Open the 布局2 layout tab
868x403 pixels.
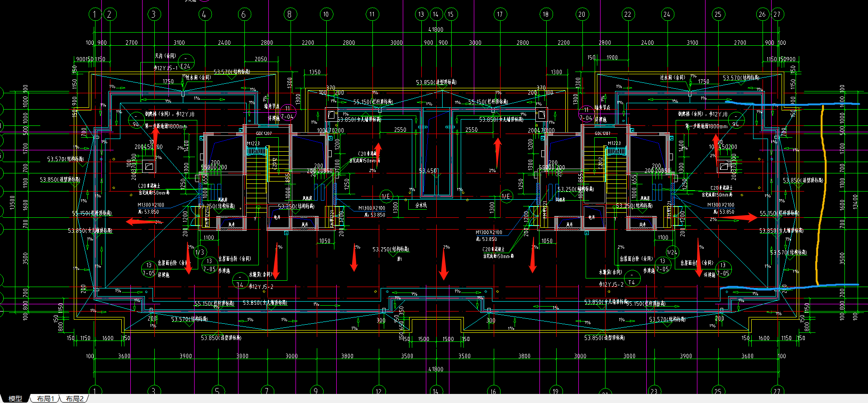click(x=75, y=398)
